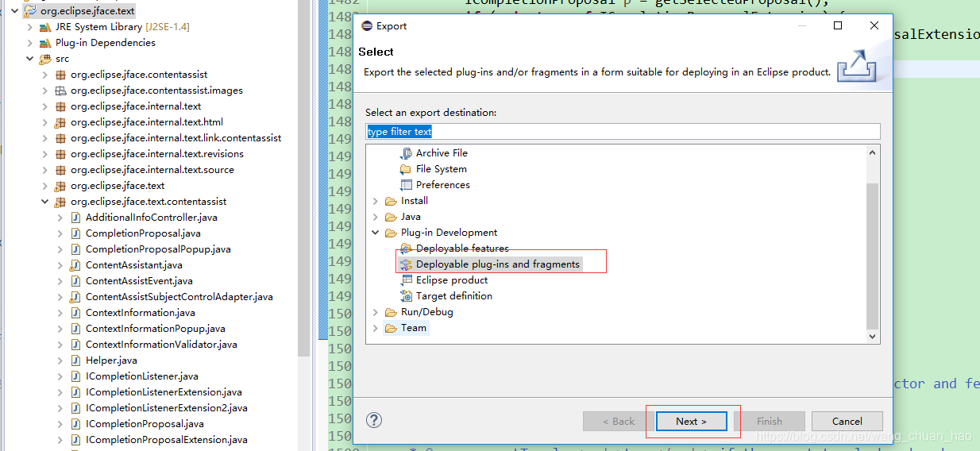Select ICompletionListenerExtension2.java in Package Explorer

point(167,408)
